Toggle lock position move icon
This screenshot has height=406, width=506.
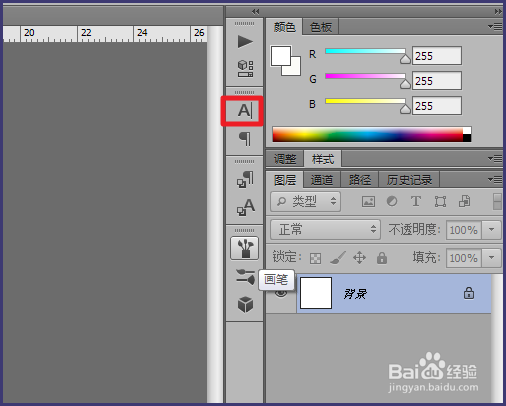click(359, 258)
